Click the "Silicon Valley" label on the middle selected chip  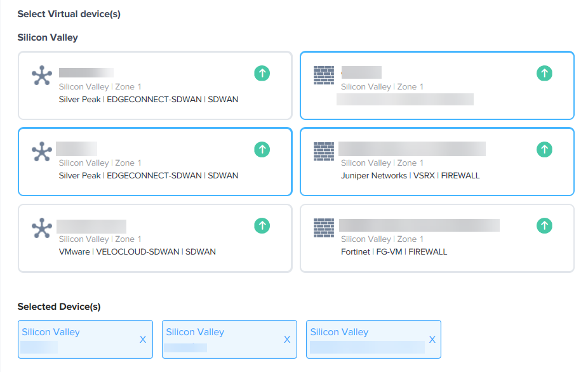pyautogui.click(x=195, y=332)
